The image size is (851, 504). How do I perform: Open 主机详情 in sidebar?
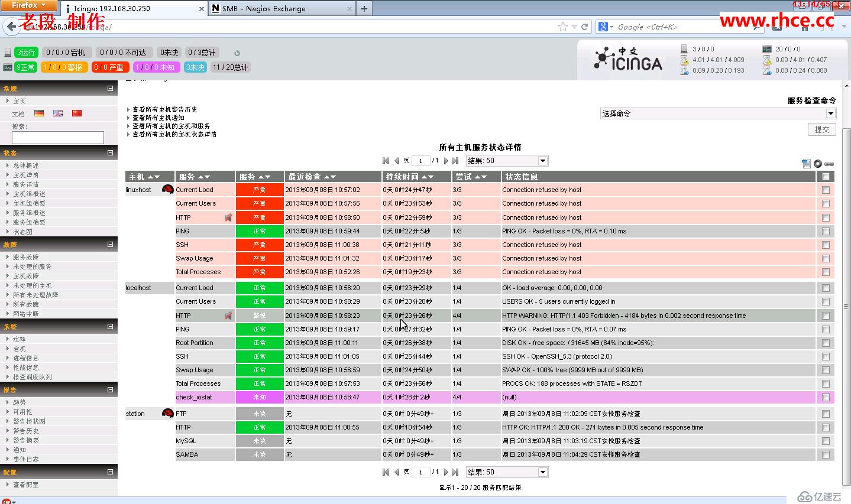tap(26, 175)
